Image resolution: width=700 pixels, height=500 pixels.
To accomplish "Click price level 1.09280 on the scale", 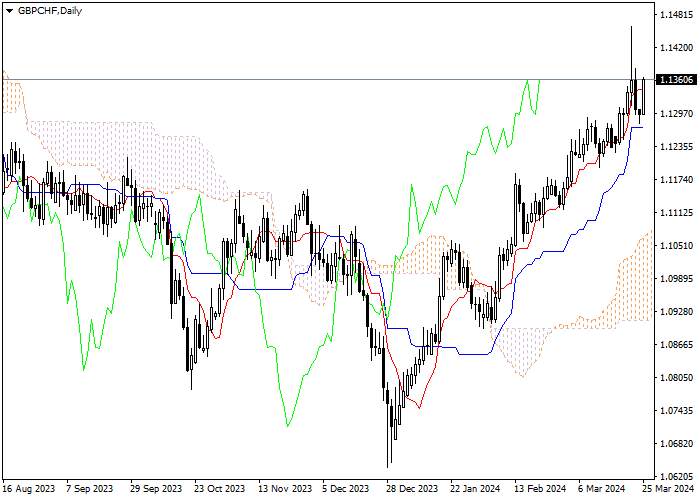I will tap(676, 312).
